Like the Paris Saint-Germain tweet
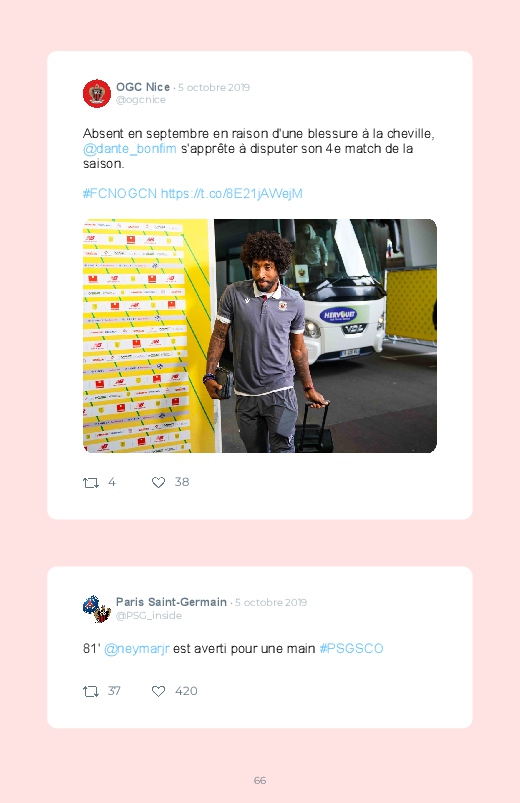520x803 pixels. (x=158, y=691)
